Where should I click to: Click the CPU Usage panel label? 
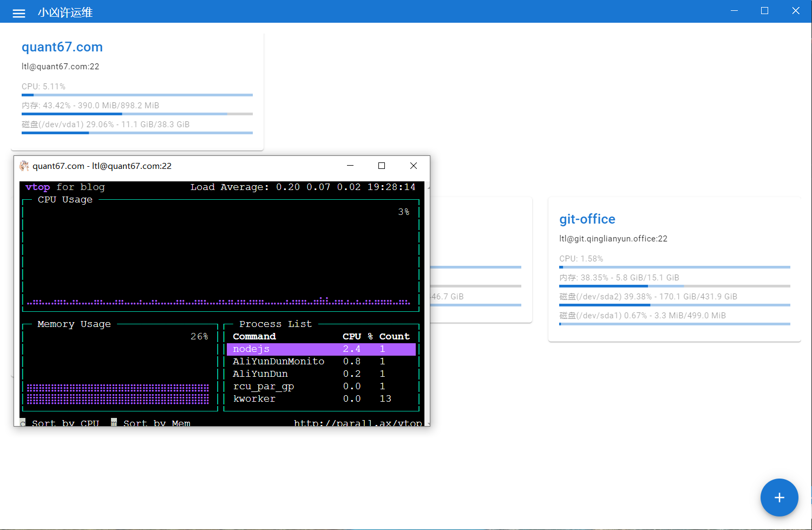pos(65,200)
